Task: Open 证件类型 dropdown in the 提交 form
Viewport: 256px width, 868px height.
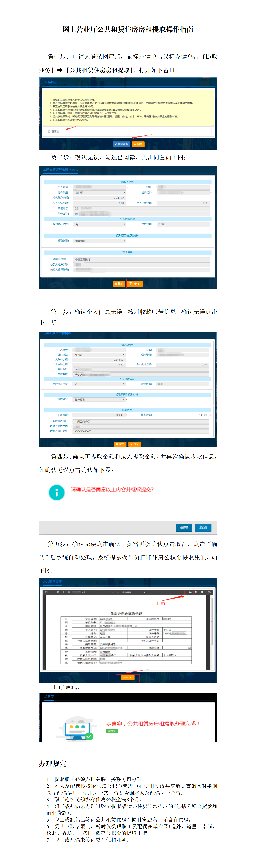Action: point(99,355)
